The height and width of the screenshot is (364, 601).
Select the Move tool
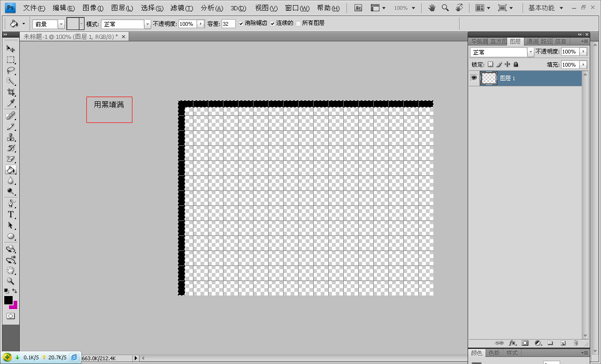click(10, 49)
